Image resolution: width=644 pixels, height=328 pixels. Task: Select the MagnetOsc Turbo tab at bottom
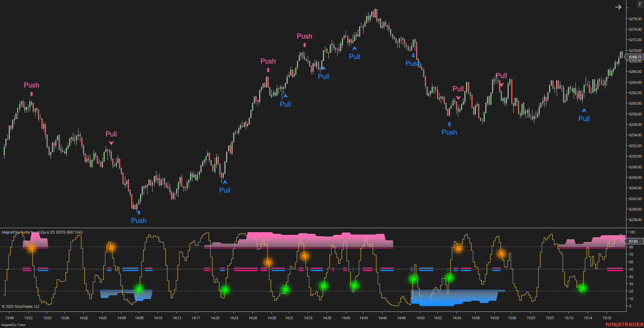(13, 324)
